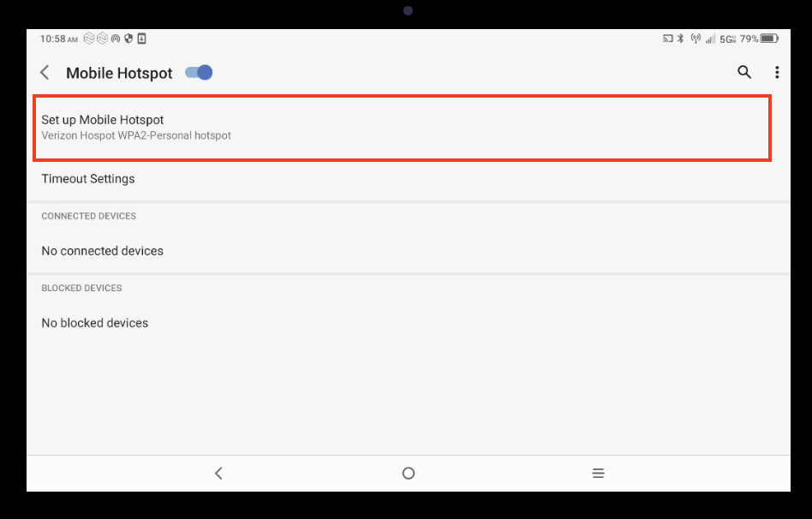The height and width of the screenshot is (519, 812).
Task: Tap the clock showing 10:58 AM
Action: (x=58, y=39)
